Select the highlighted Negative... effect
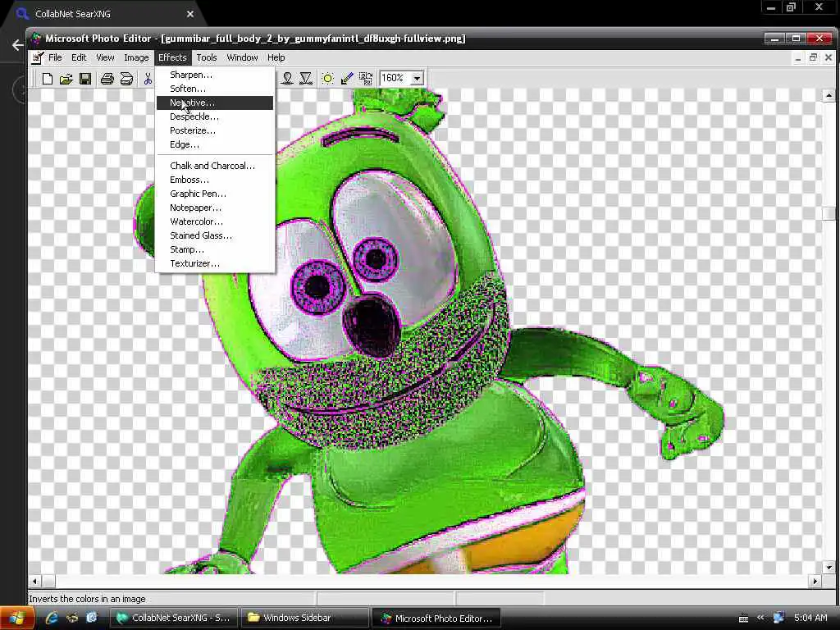This screenshot has width=840, height=630. [x=215, y=103]
